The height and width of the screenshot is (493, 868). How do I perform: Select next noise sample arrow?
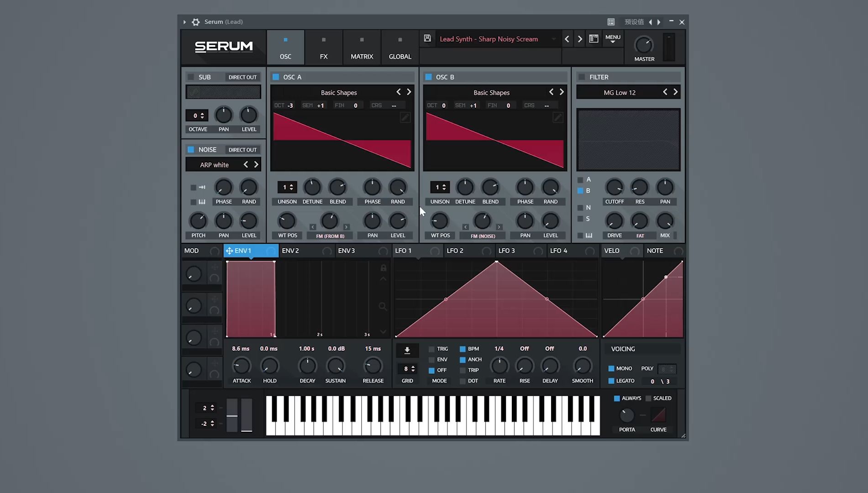tap(256, 164)
